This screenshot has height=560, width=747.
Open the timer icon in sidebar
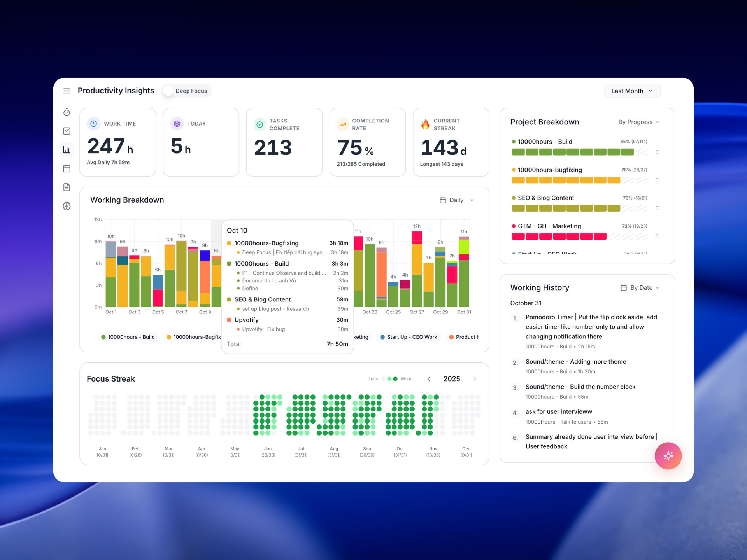[x=67, y=112]
